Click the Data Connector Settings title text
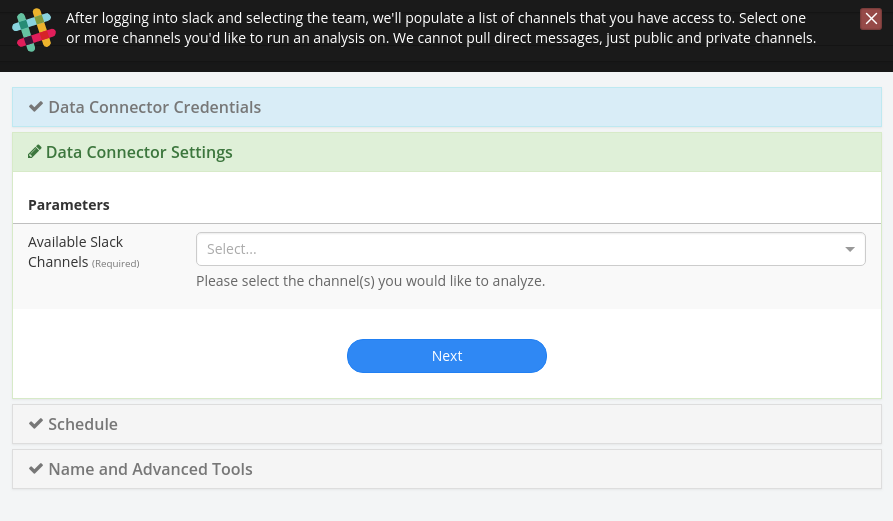Viewport: 893px width, 521px height. coord(139,152)
